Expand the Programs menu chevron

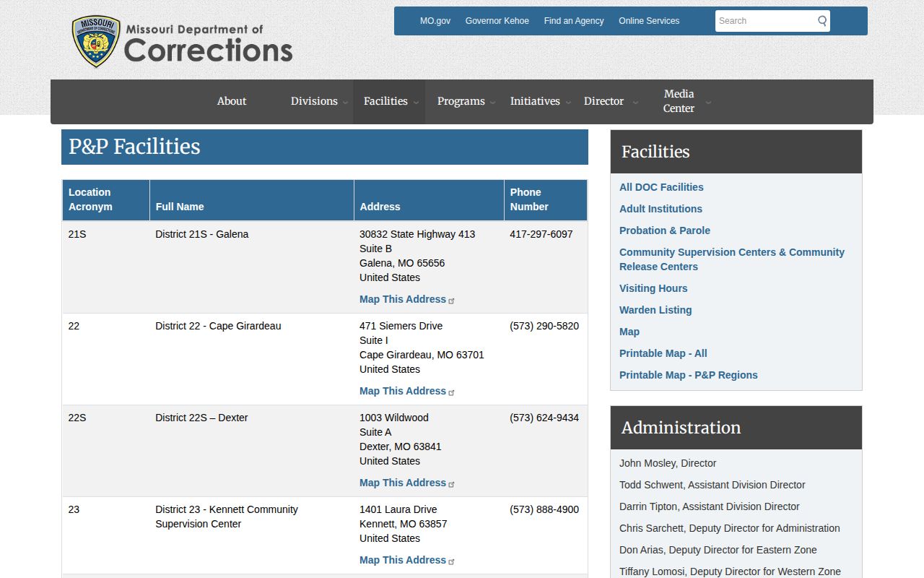[x=492, y=103]
